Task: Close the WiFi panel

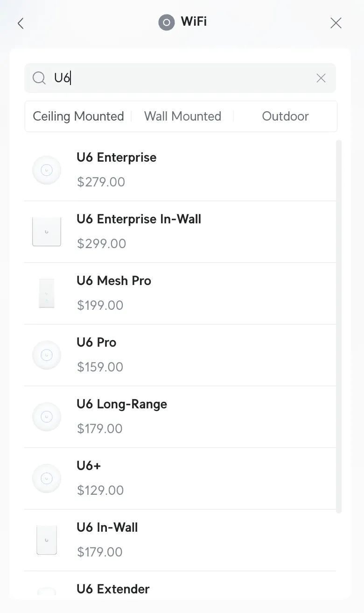Action: point(336,23)
